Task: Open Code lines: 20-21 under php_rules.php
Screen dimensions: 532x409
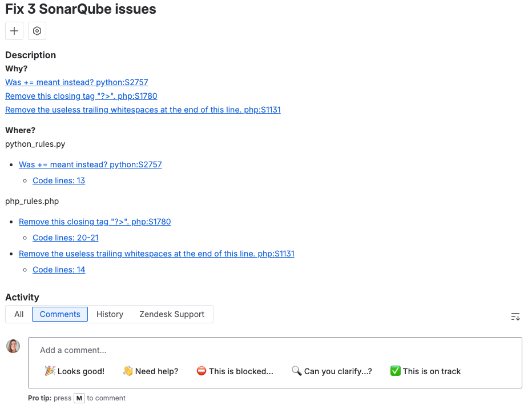Action: (65, 237)
